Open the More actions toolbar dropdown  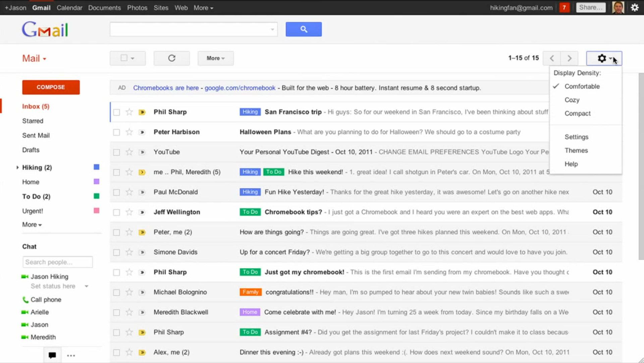[x=215, y=58]
